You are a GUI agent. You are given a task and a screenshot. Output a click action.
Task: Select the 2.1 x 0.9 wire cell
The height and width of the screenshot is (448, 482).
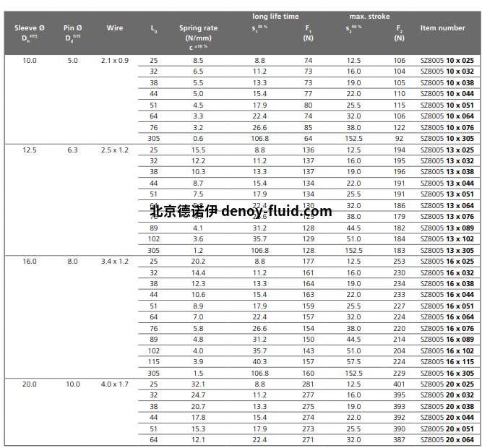pyautogui.click(x=115, y=61)
